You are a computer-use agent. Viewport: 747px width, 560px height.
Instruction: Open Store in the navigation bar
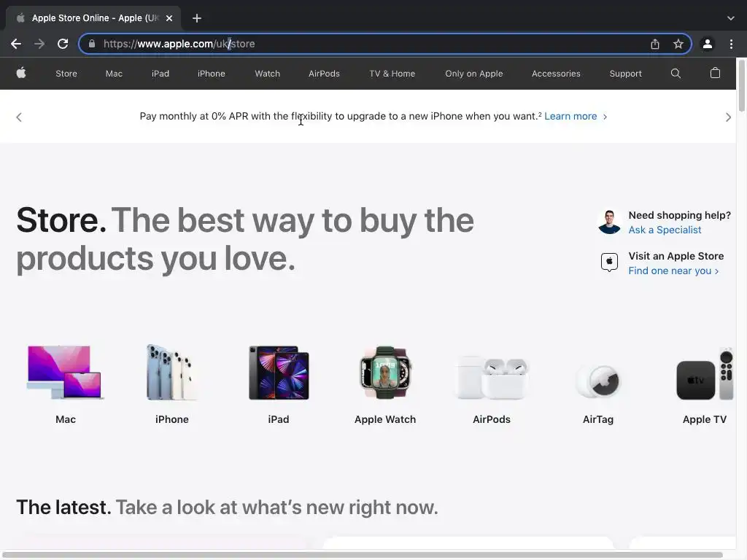(66, 74)
